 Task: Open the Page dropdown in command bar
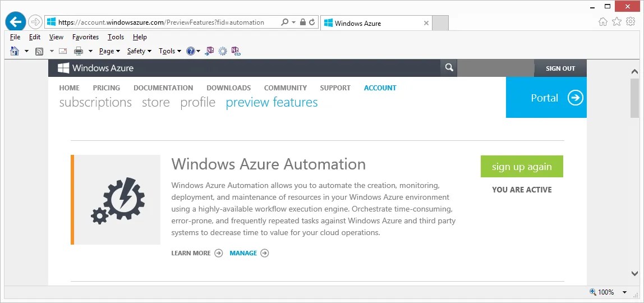[x=109, y=51]
